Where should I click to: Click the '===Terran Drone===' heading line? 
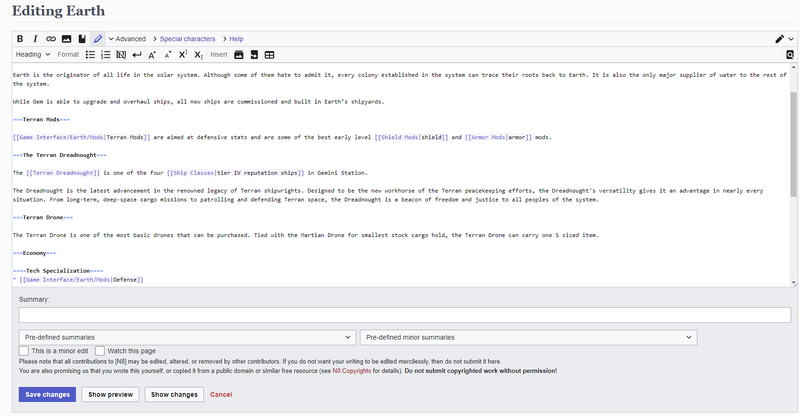(43, 217)
